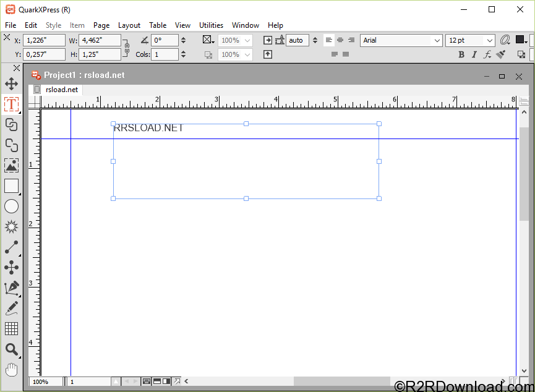Open the Layout menu
Screen dimensions: 535x392
[129, 25]
